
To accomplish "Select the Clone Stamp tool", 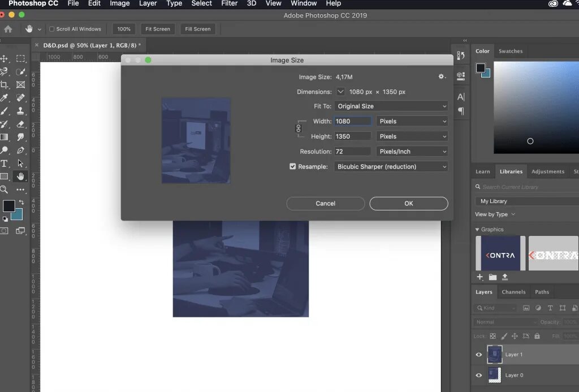I will [20, 111].
